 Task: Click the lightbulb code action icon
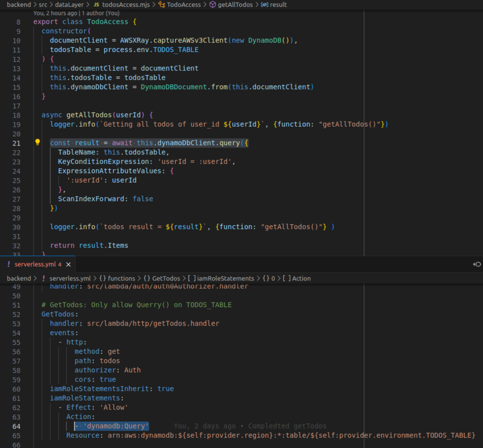[37, 142]
